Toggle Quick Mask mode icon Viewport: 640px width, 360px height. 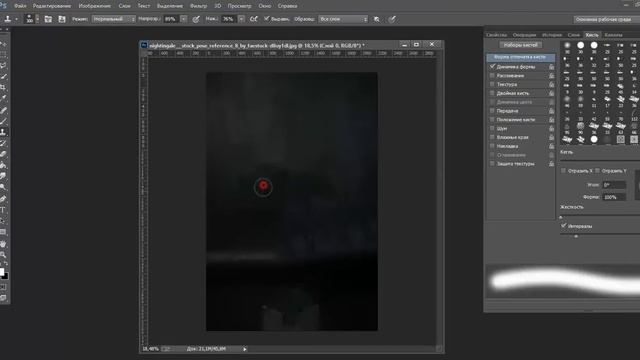3,287
